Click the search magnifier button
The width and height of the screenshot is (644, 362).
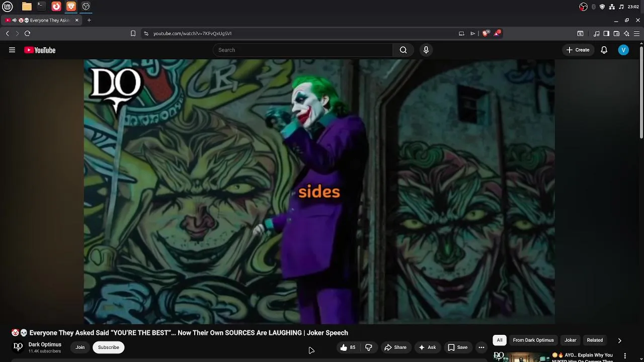point(403,50)
